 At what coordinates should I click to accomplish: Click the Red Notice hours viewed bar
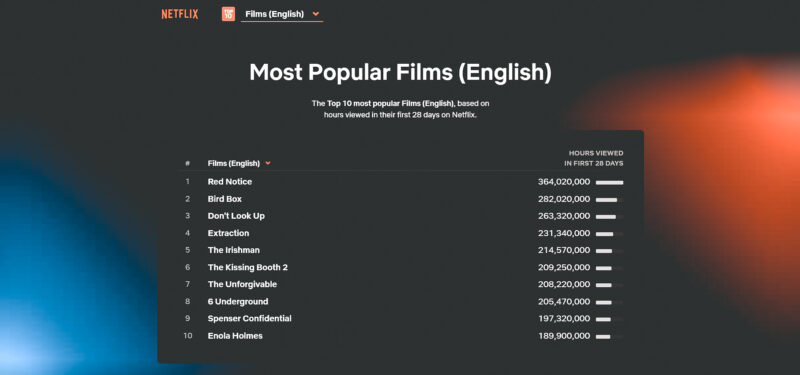click(x=610, y=182)
